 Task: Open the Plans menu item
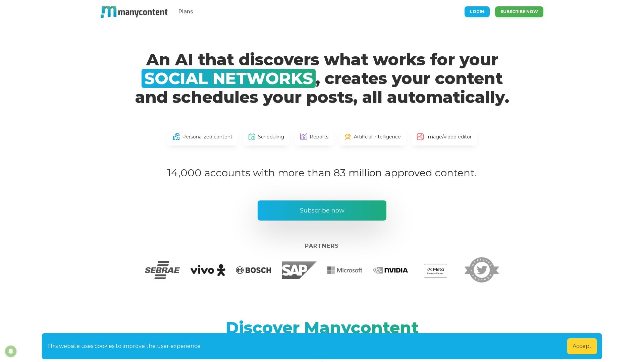(x=185, y=11)
